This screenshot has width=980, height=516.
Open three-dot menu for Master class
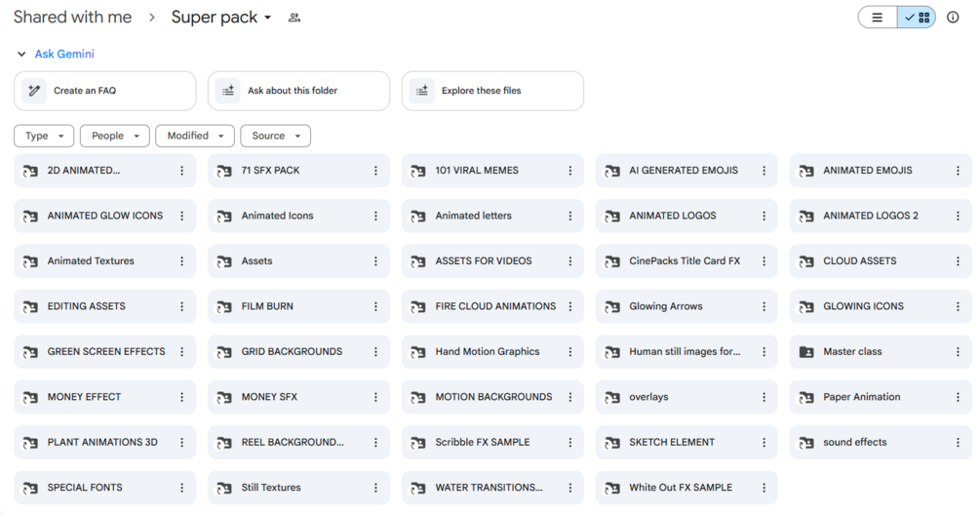(x=958, y=352)
